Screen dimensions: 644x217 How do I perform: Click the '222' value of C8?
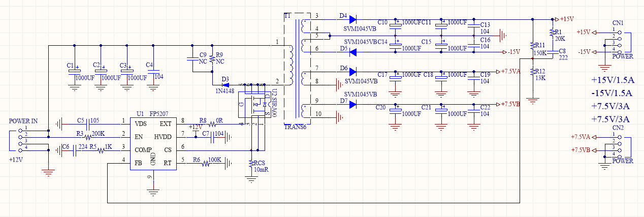click(x=563, y=58)
